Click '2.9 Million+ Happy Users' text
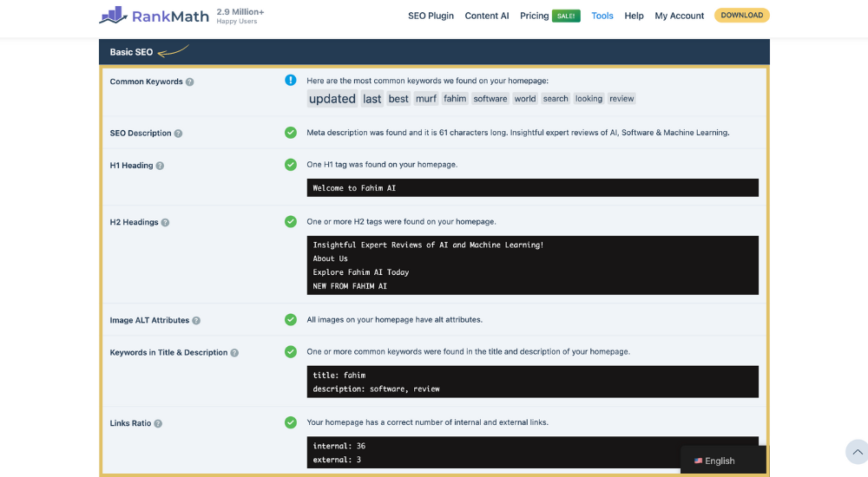868x477 pixels. (240, 16)
